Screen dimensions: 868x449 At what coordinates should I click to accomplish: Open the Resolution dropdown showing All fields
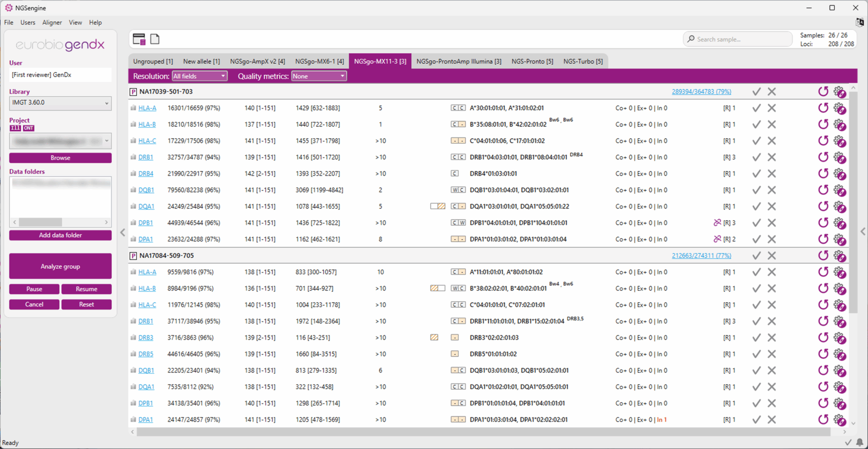point(199,76)
